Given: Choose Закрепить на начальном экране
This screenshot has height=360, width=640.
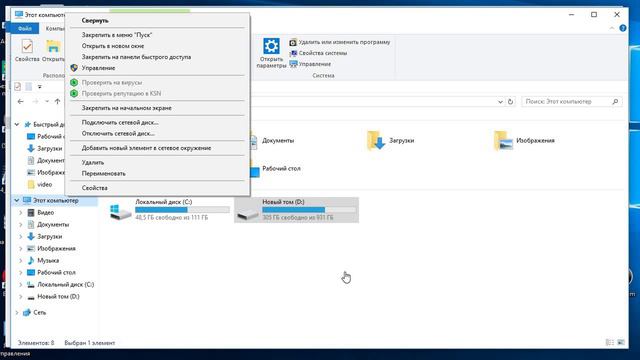Looking at the screenshot, I should (158, 108).
